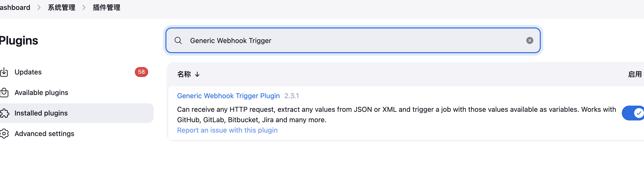Image resolution: width=644 pixels, height=186 pixels.
Task: Open the Generic Webhook Trigger Plugin link
Action: [x=228, y=96]
